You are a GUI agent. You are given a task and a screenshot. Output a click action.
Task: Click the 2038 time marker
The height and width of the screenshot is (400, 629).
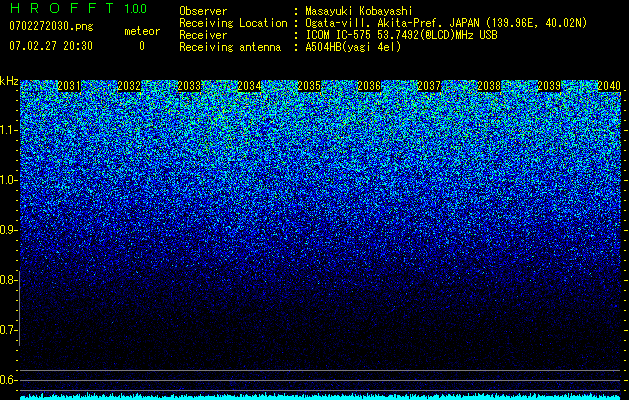tap(489, 86)
